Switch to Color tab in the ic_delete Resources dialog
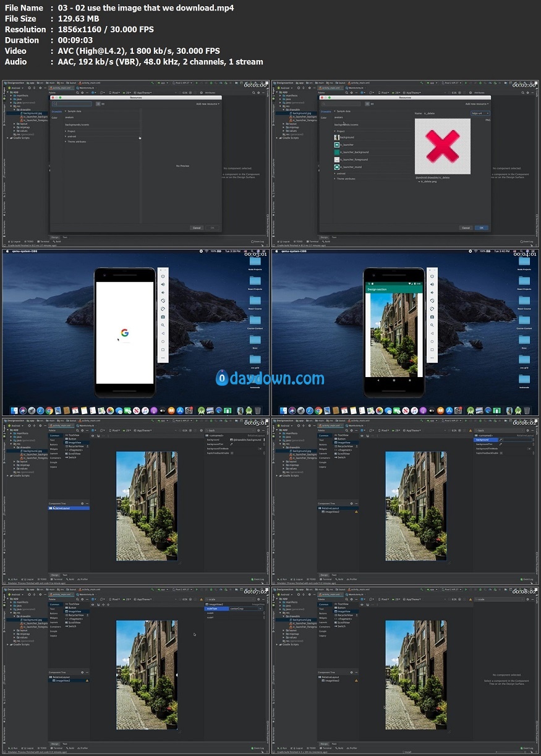This screenshot has width=541, height=756. (x=323, y=117)
